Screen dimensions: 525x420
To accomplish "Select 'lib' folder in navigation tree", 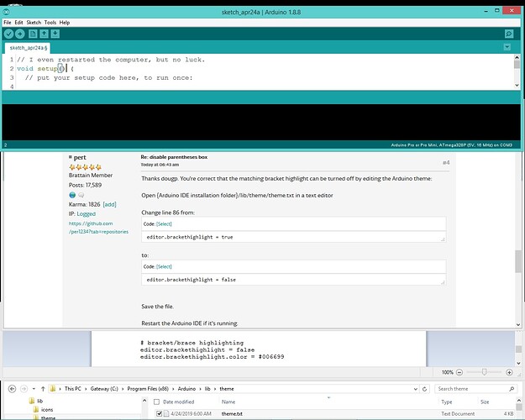I will (x=39, y=401).
